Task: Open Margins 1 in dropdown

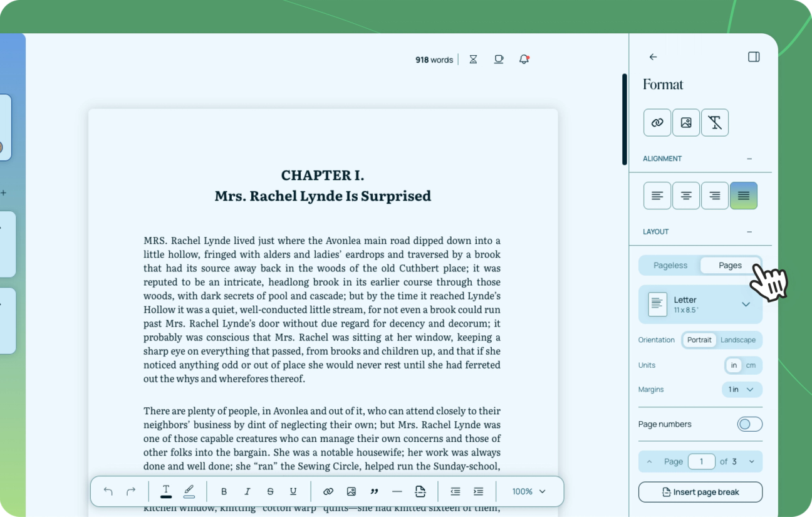Action: 742,390
